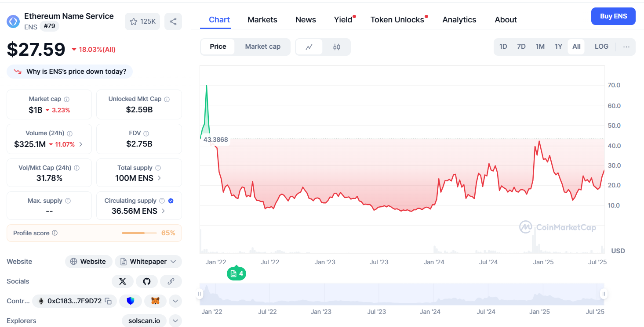644x327 pixels.
Task: Click the trending-down icon in price explanation
Action: [18, 72]
